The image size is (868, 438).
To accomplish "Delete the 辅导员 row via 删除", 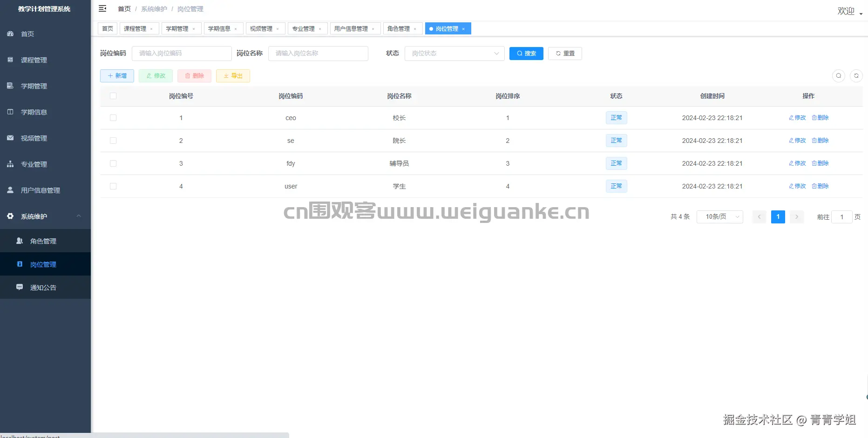I will point(820,163).
